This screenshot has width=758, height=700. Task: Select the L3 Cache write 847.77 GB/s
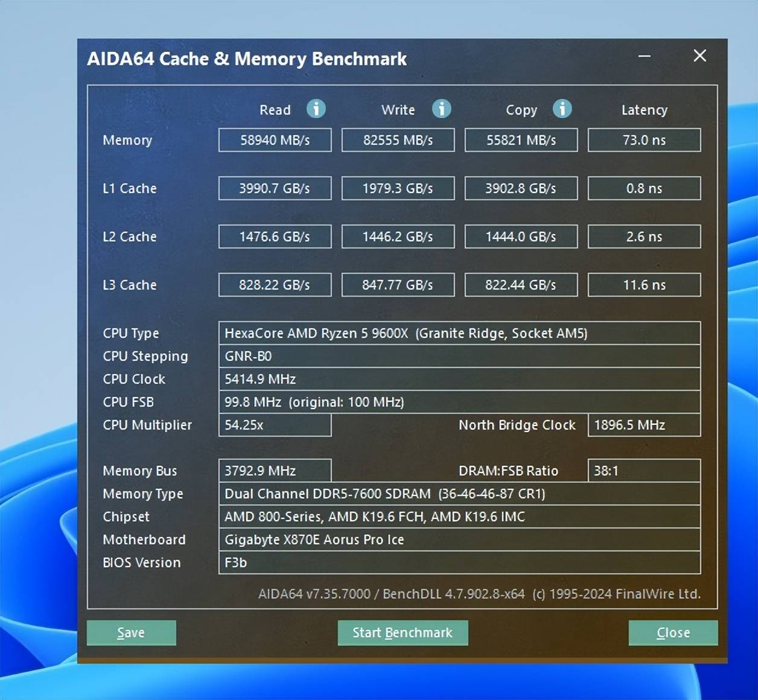point(398,285)
